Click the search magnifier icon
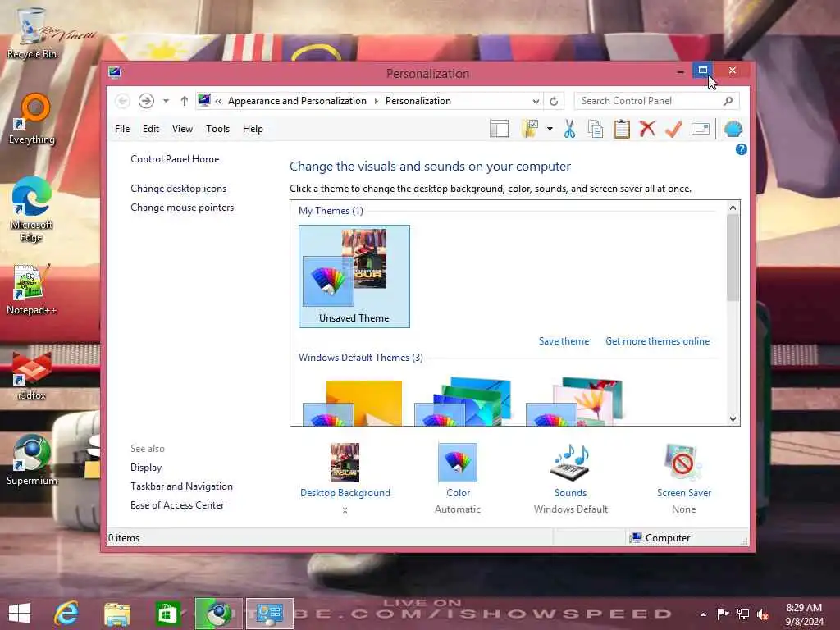Viewport: 840px width, 630px height. 728,101
